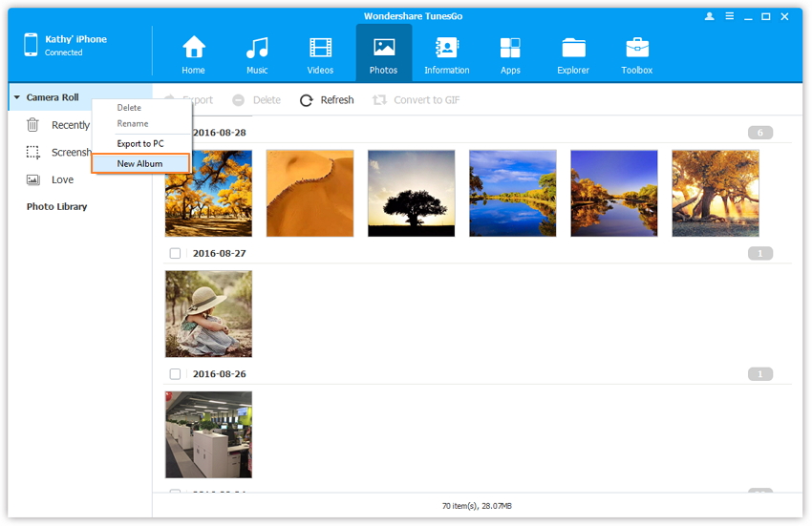
Task: Open the Videos section
Action: [x=320, y=48]
